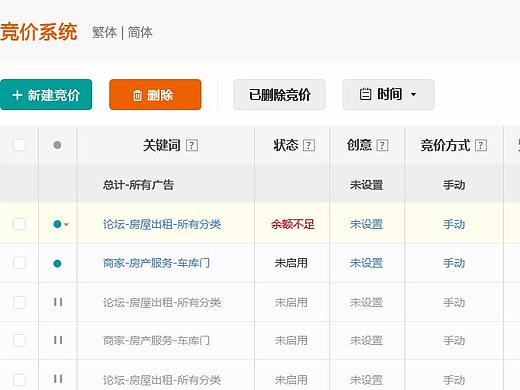Switch language to 繁体
Image resolution: width=520 pixels, height=390 pixels.
105,33
